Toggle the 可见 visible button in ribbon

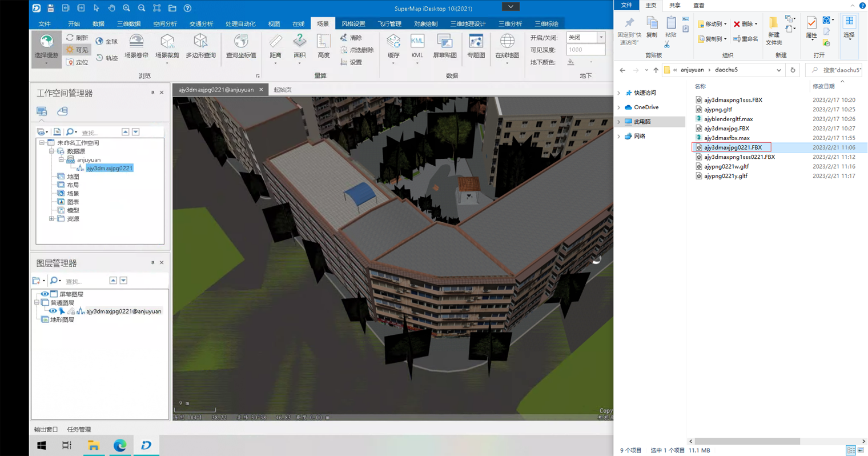[77, 50]
